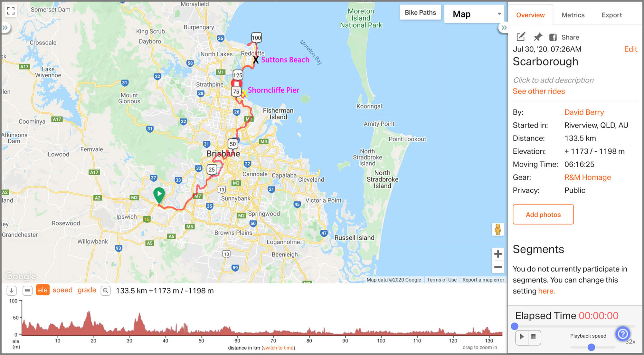Zoom out the map with minus button
Screen dimensions: 644x355
coord(498,267)
